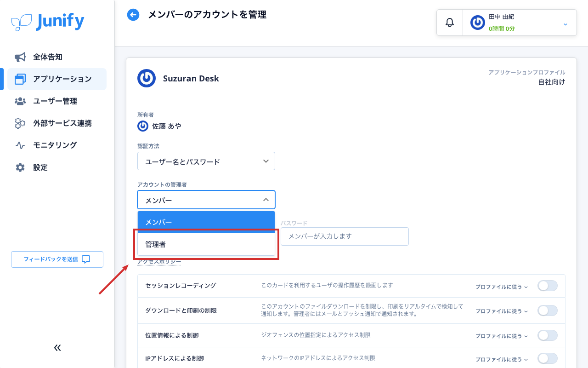Click the owner 佐藤 あや avatar icon
This screenshot has height=368, width=588.
(143, 126)
